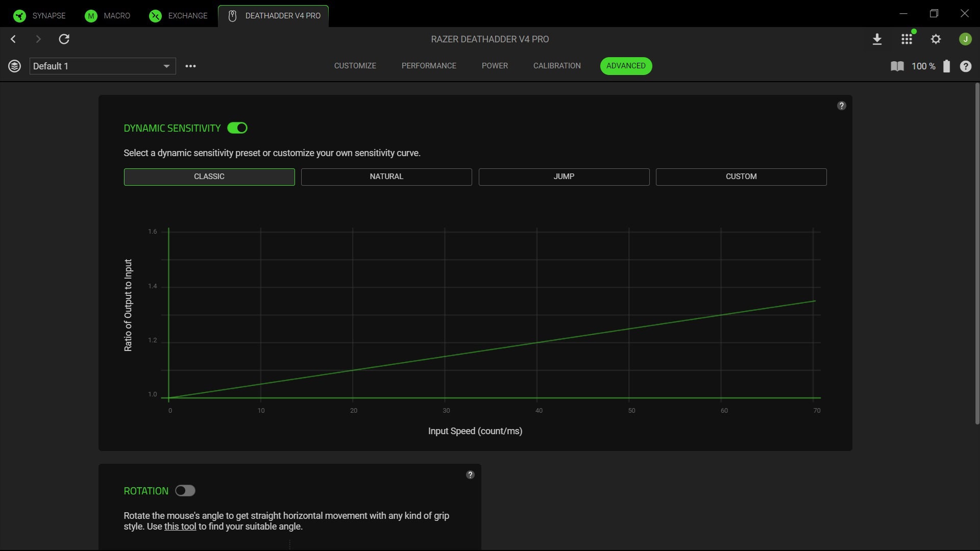Click the Macro M icon
This screenshot has width=980, height=551.
(x=91, y=16)
